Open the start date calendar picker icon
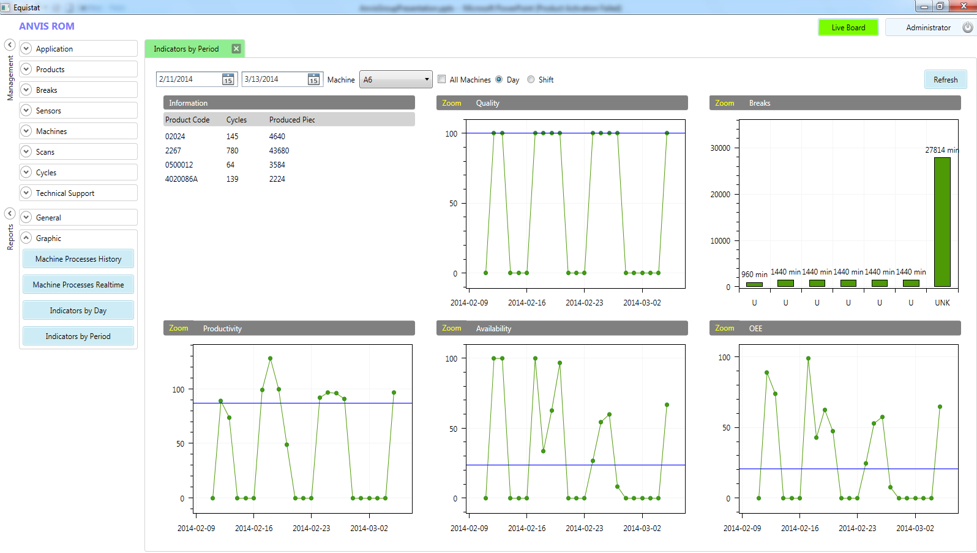The image size is (977, 553). tap(228, 79)
